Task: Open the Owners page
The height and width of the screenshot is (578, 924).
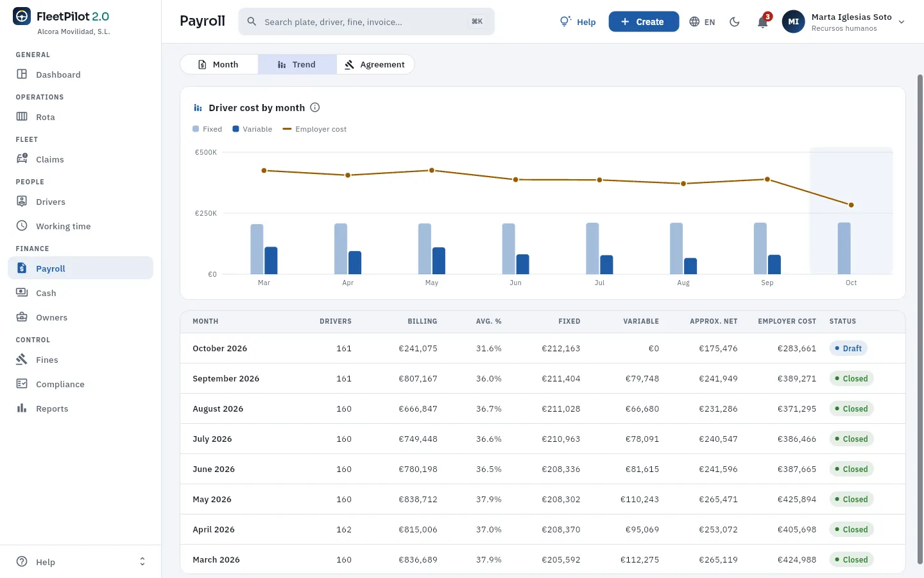Action: coord(80,317)
